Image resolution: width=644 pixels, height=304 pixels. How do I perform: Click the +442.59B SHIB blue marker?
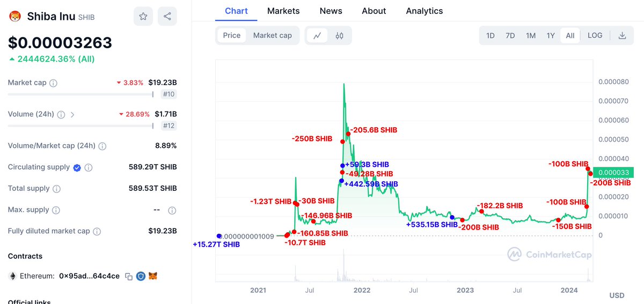(341, 181)
